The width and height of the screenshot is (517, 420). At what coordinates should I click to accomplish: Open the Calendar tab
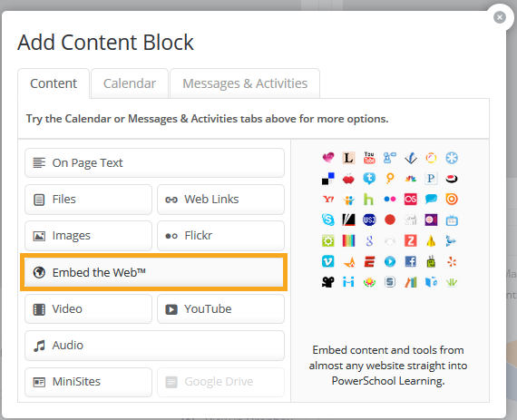[x=130, y=83]
